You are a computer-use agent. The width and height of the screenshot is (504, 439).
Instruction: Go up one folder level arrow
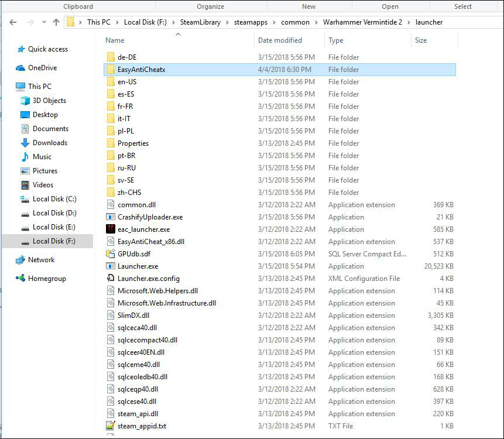56,22
